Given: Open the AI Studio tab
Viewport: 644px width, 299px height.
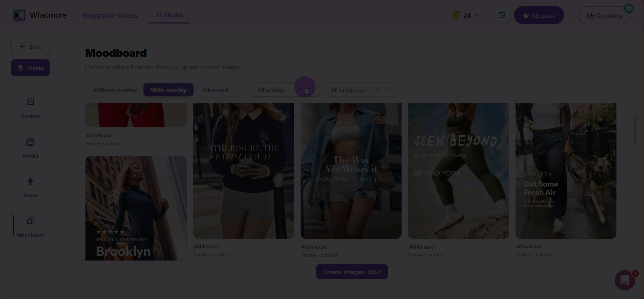Looking at the screenshot, I should tap(169, 15).
